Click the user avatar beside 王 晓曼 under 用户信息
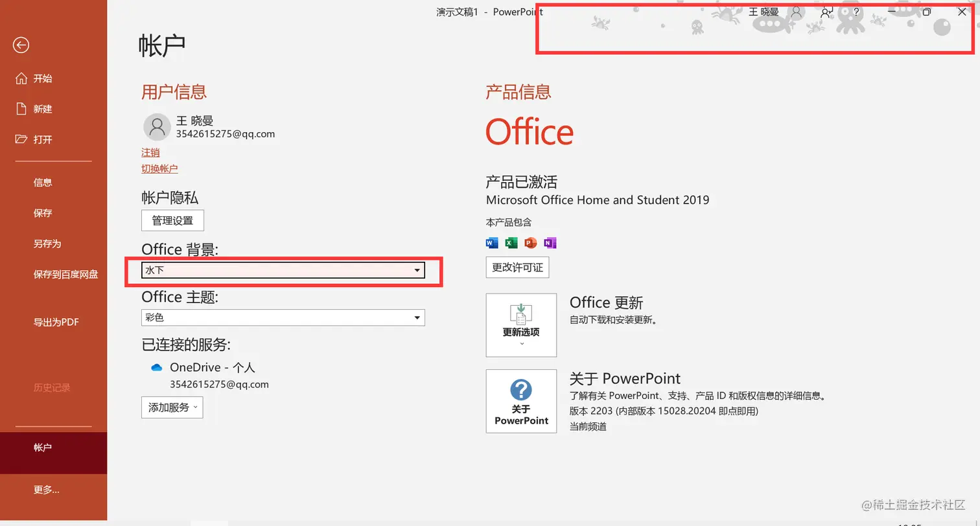This screenshot has height=526, width=980. (x=156, y=127)
